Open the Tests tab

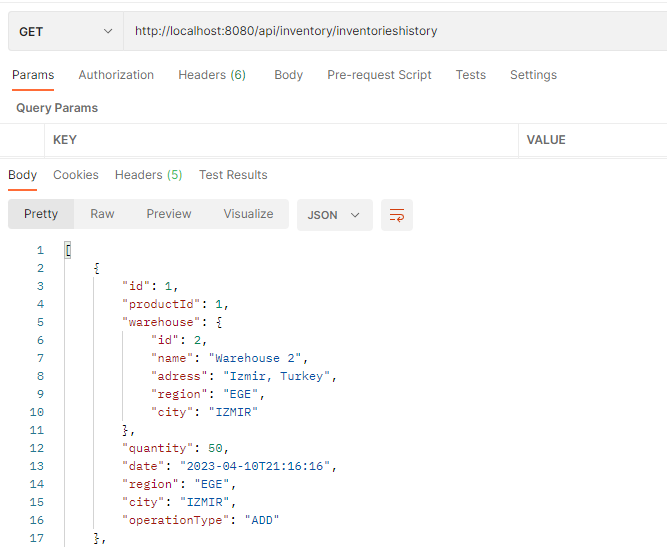(x=470, y=75)
